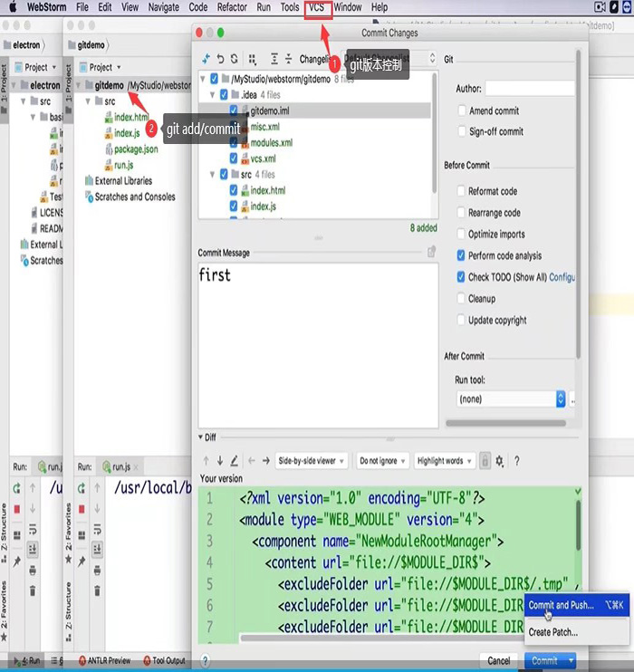Viewport: 634px width, 672px height.
Task: Go to next file arrow in Diff toolbar
Action: tap(265, 461)
